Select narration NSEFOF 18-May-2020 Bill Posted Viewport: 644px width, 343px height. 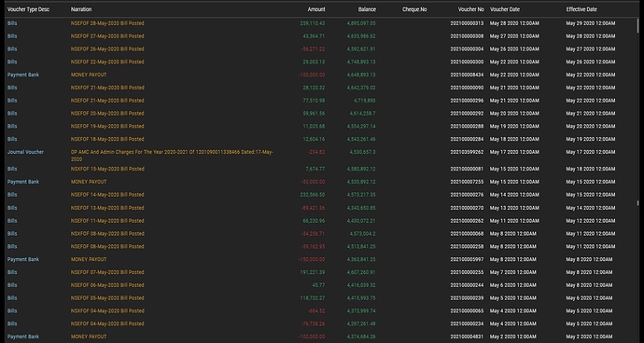[107, 139]
